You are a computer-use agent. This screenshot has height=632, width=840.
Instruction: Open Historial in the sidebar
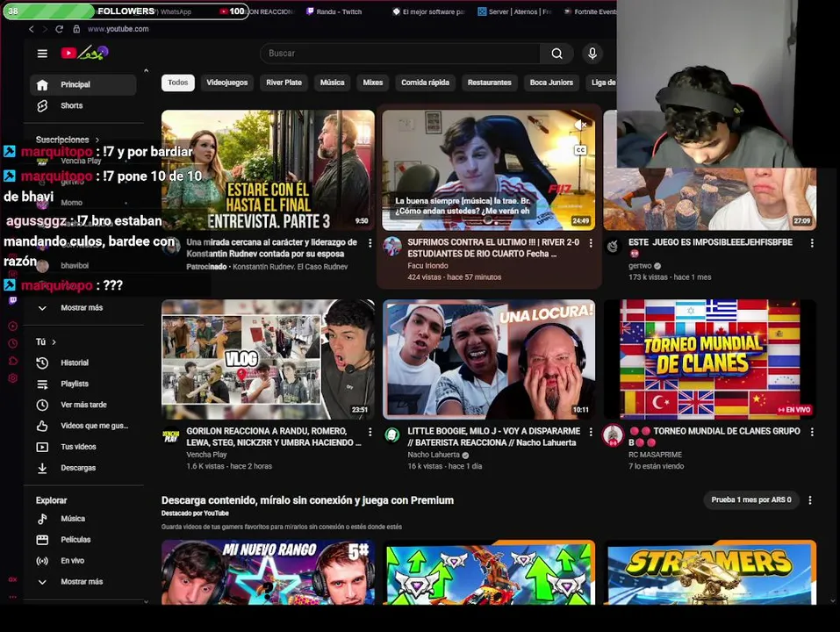coord(83,363)
